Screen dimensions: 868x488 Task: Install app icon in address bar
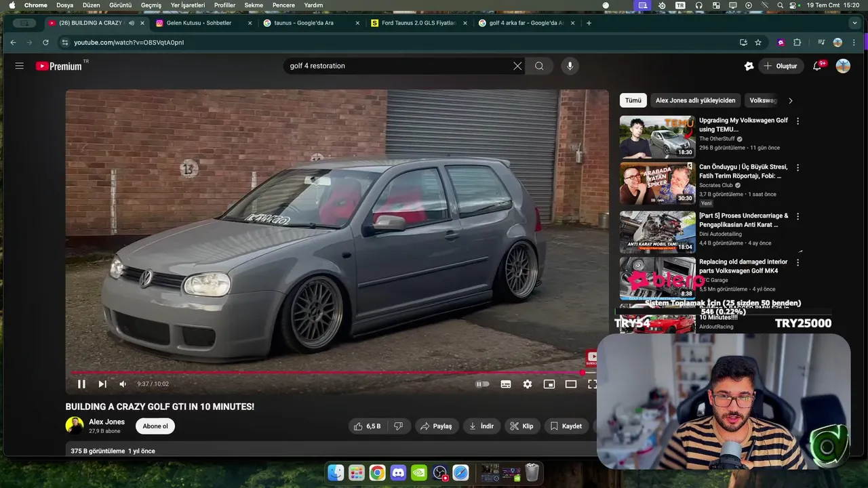tap(743, 42)
